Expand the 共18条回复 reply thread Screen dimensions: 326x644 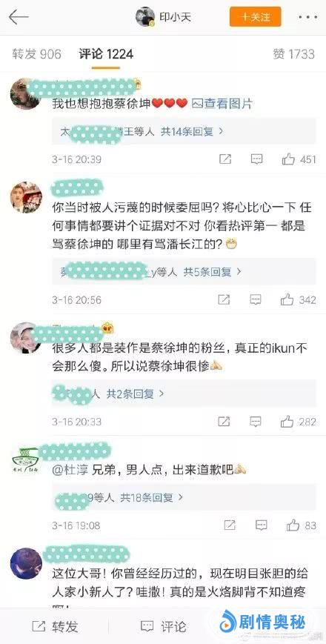pos(151,498)
